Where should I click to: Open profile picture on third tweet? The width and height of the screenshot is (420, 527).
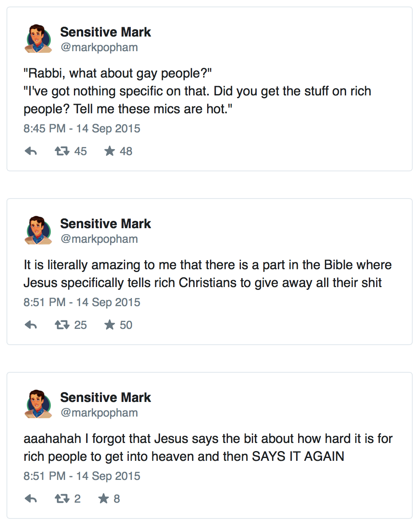coord(39,404)
